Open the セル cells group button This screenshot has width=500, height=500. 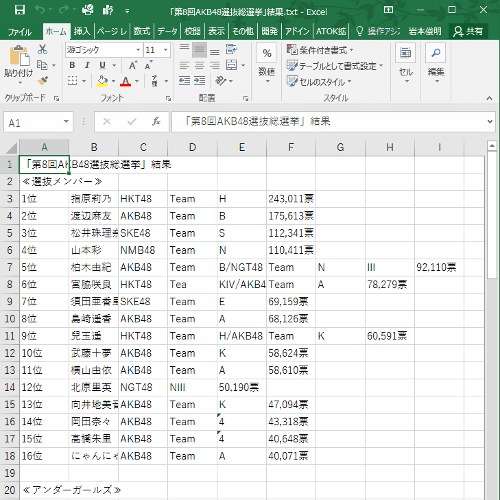(x=406, y=64)
